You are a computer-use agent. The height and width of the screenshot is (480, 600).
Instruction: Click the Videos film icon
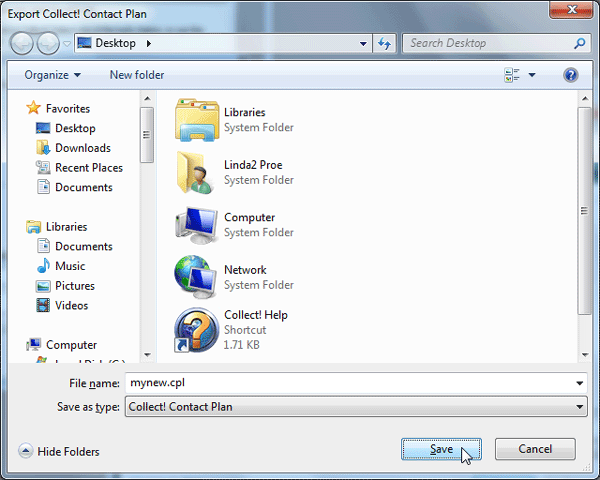[x=43, y=305]
